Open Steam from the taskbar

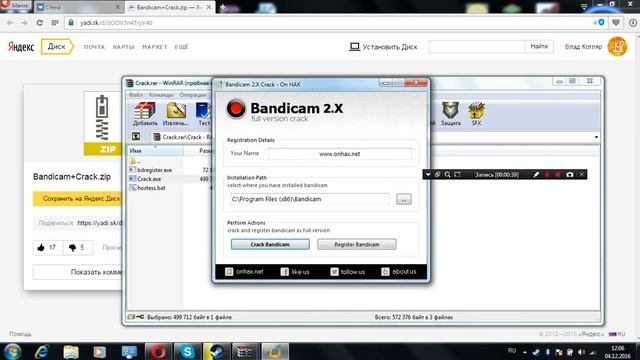pos(216,351)
